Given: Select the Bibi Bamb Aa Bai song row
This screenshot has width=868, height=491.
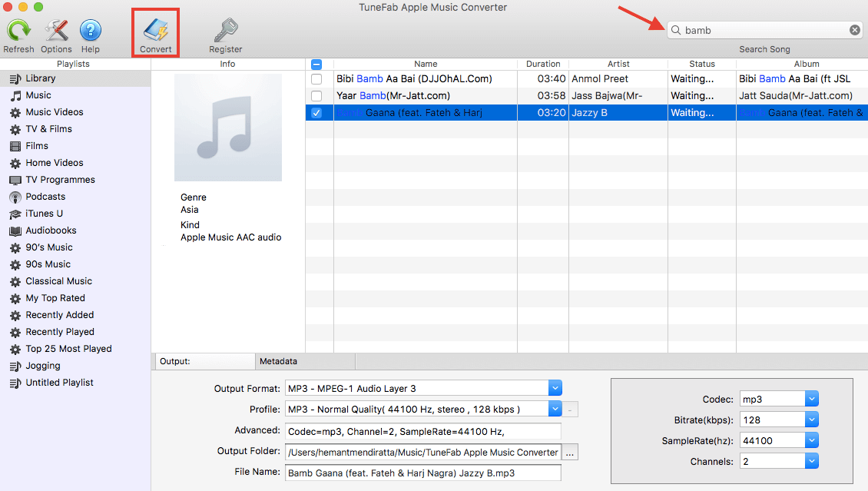Looking at the screenshot, I should (x=587, y=79).
